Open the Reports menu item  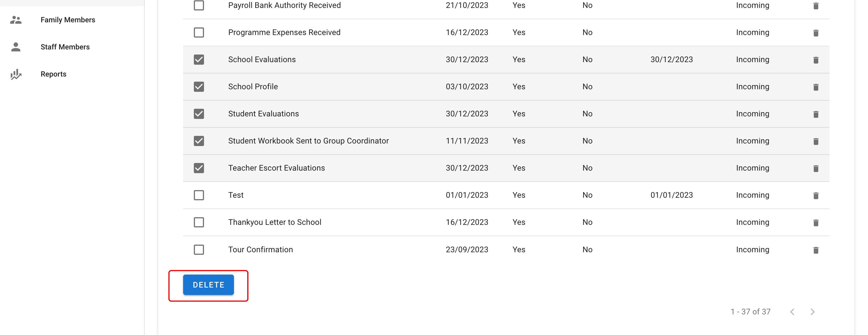(53, 74)
